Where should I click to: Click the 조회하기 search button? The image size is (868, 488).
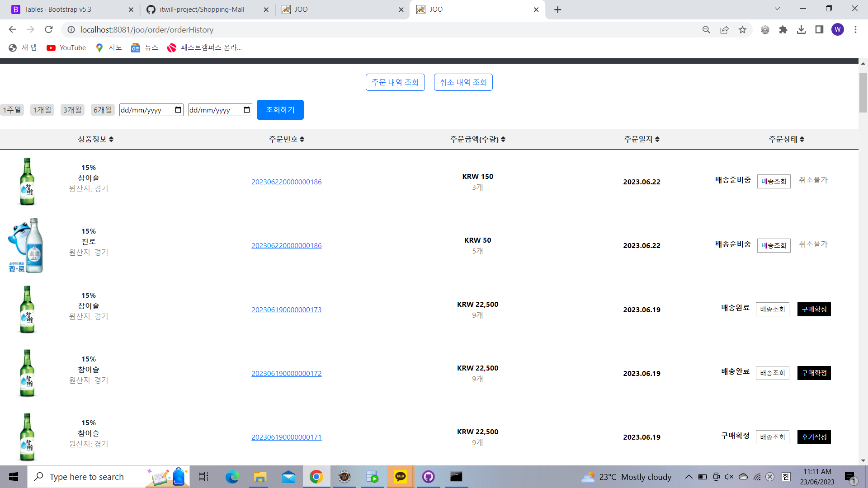(x=280, y=110)
